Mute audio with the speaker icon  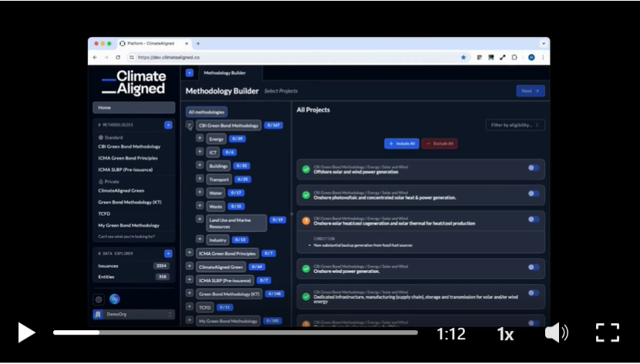click(557, 333)
